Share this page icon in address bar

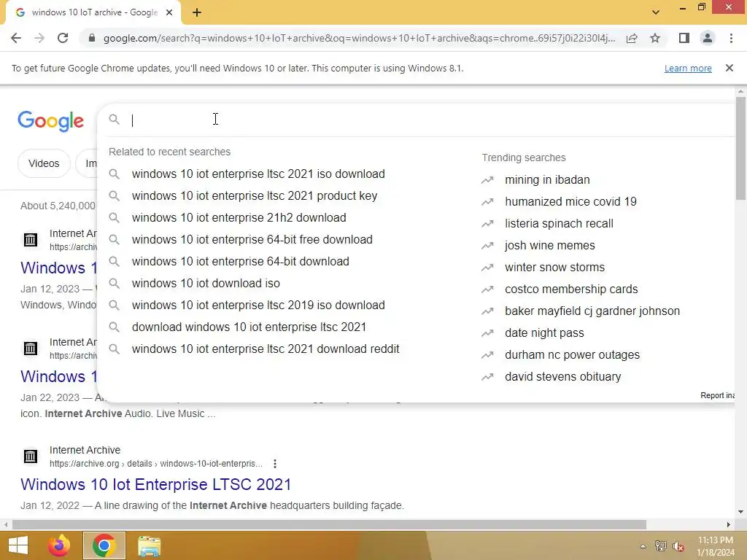pos(632,38)
